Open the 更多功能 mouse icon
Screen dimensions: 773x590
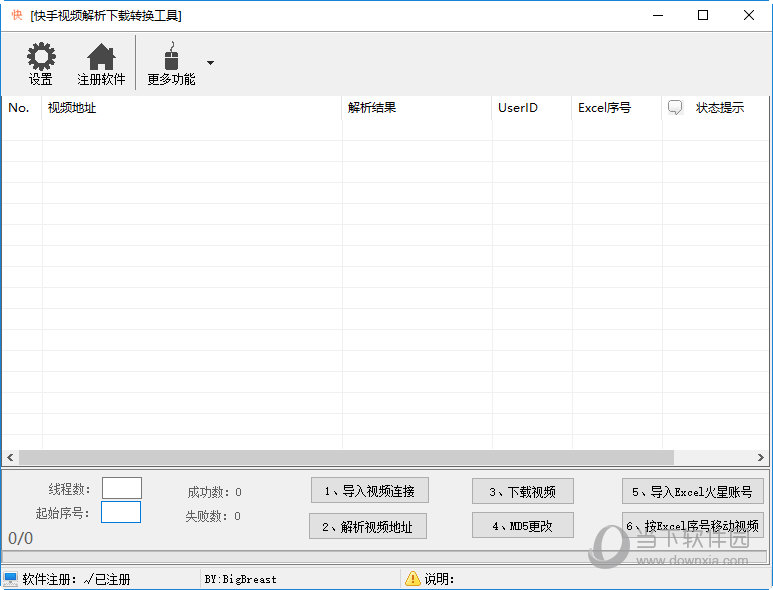(x=171, y=56)
